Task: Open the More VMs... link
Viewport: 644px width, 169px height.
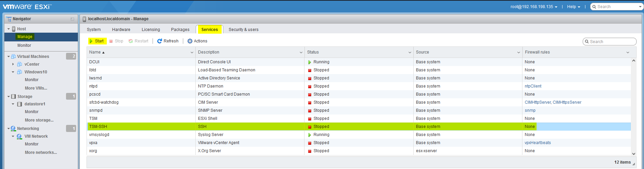Action: click(36, 88)
